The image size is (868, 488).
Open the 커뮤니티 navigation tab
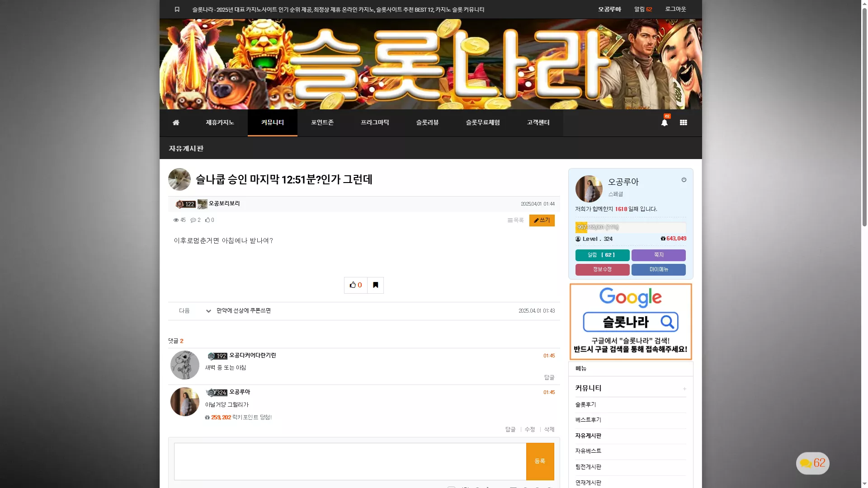[x=273, y=122]
